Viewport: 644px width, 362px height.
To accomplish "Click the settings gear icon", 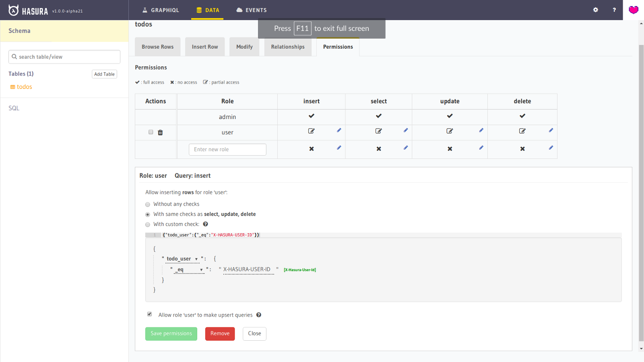I will (595, 10).
